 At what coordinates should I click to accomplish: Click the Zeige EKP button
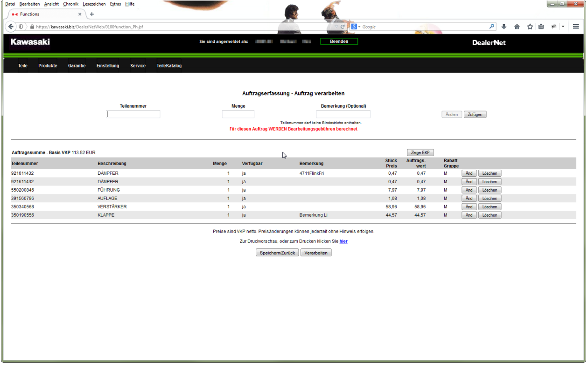point(420,152)
